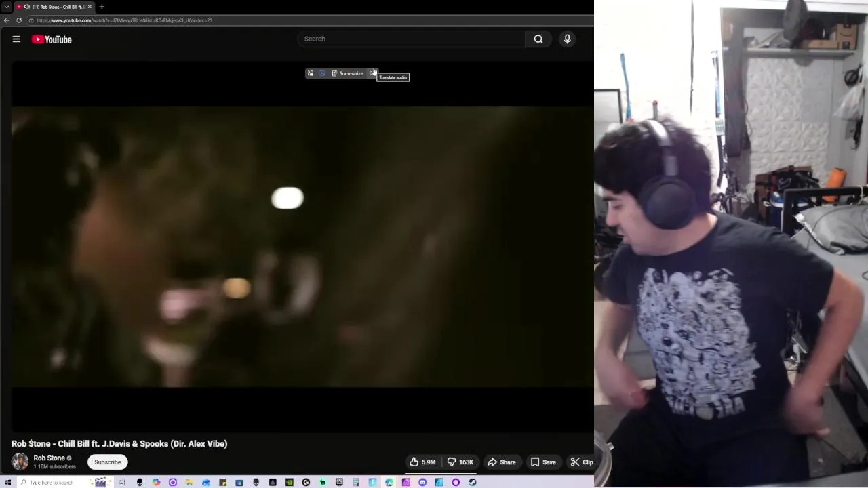Viewport: 868px width, 488px height.
Task: Click the second icon in the video overlay toolbar
Action: (x=322, y=73)
